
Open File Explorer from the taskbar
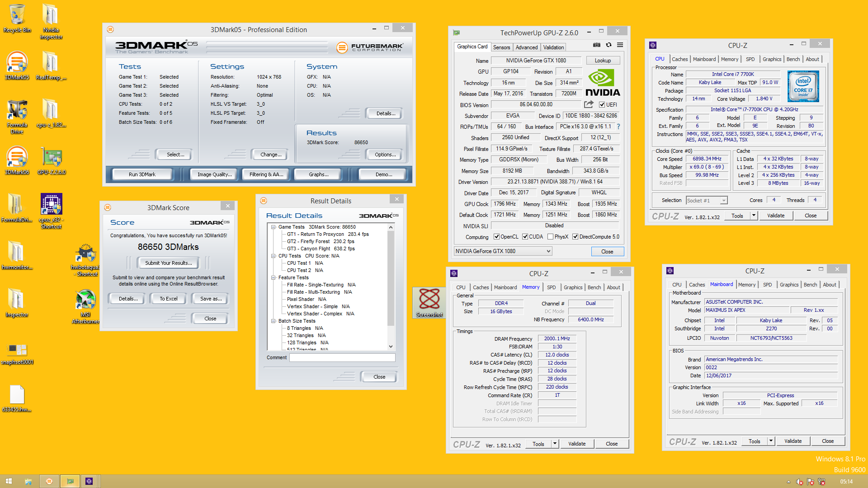pyautogui.click(x=28, y=481)
